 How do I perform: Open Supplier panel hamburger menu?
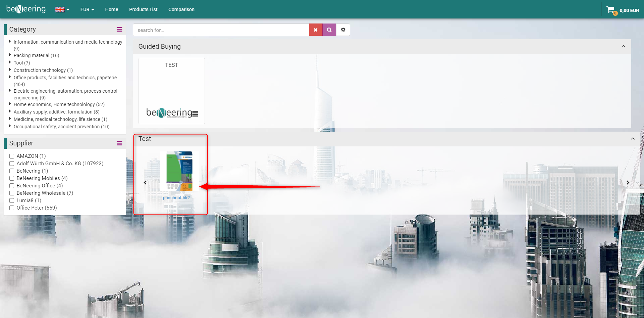pos(119,143)
